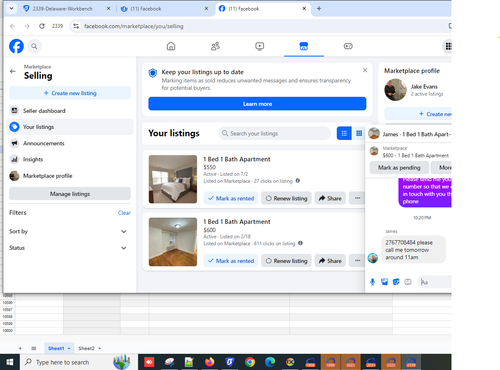Click the site information icon in address bar
The image size is (500, 370).
[76, 26]
